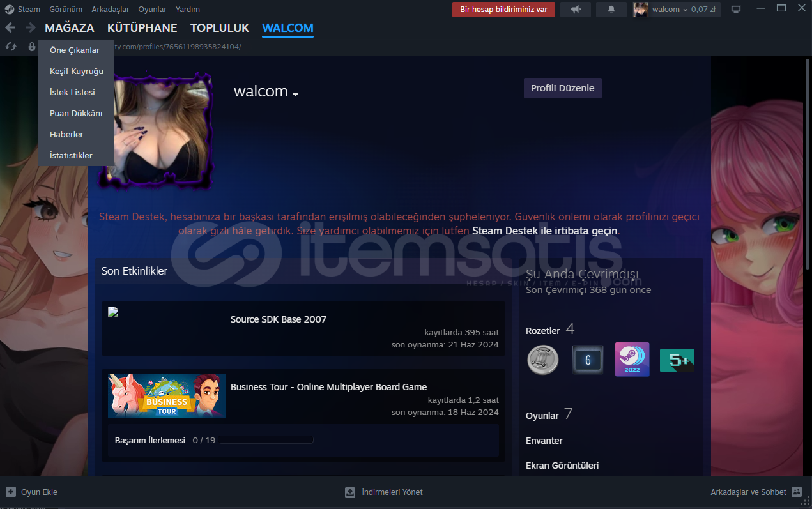Open the Yardım menu
812x509 pixels.
(x=188, y=10)
